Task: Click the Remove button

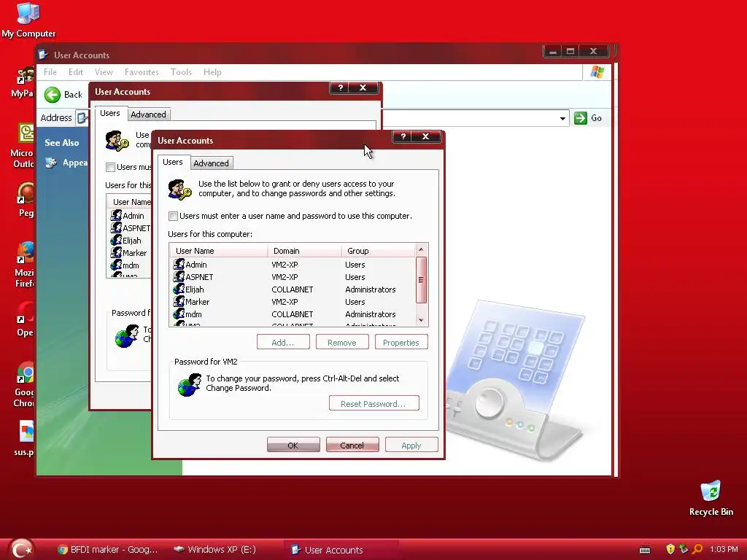Action: point(342,343)
